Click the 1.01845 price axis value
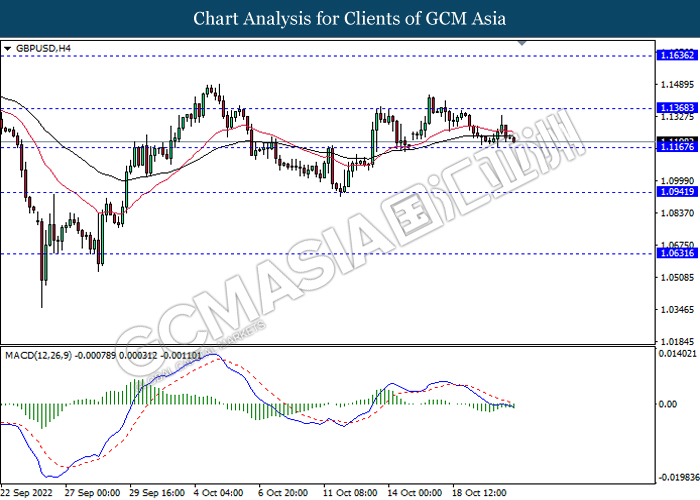Screen dimensions: 700x500 pyautogui.click(x=677, y=342)
